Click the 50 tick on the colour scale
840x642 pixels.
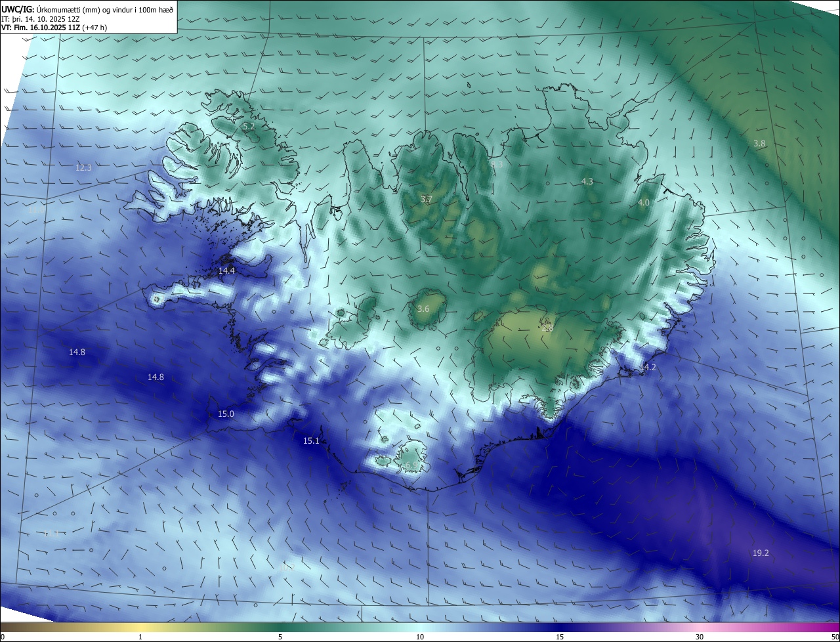point(835,637)
